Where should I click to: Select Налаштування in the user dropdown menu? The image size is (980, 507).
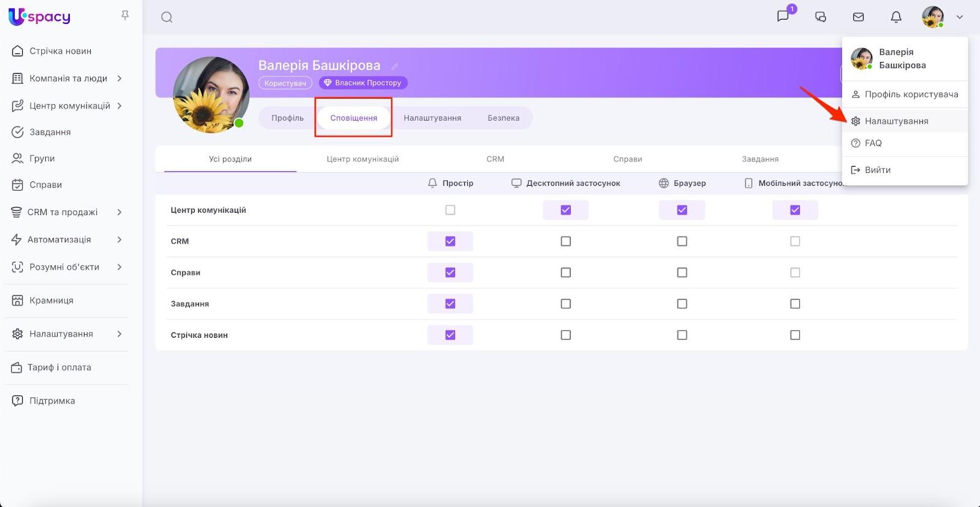point(896,121)
